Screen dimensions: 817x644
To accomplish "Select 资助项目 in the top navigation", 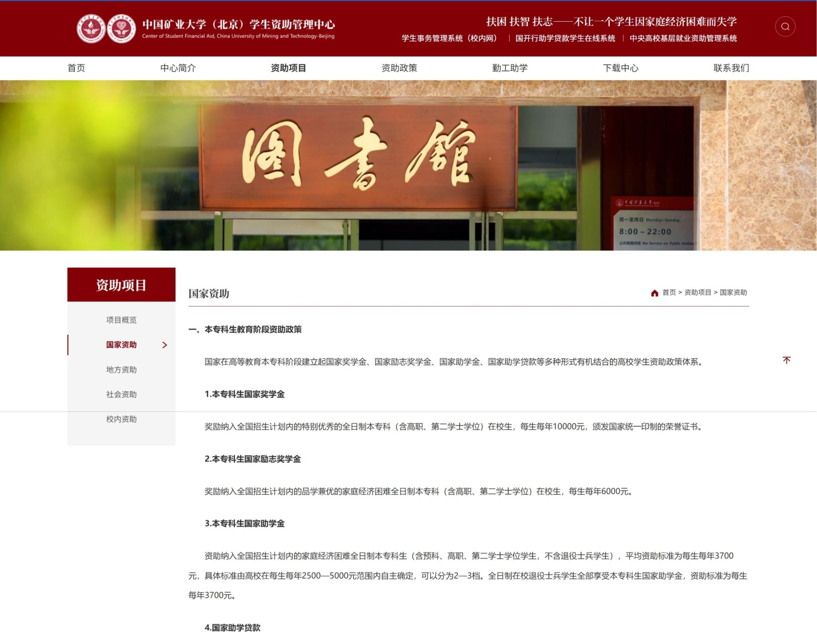I will click(288, 68).
